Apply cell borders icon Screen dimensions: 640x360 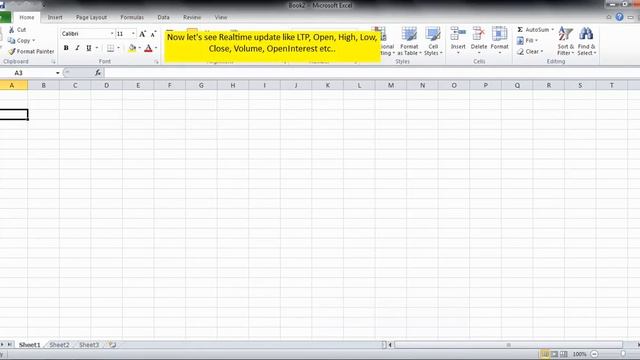[110, 48]
